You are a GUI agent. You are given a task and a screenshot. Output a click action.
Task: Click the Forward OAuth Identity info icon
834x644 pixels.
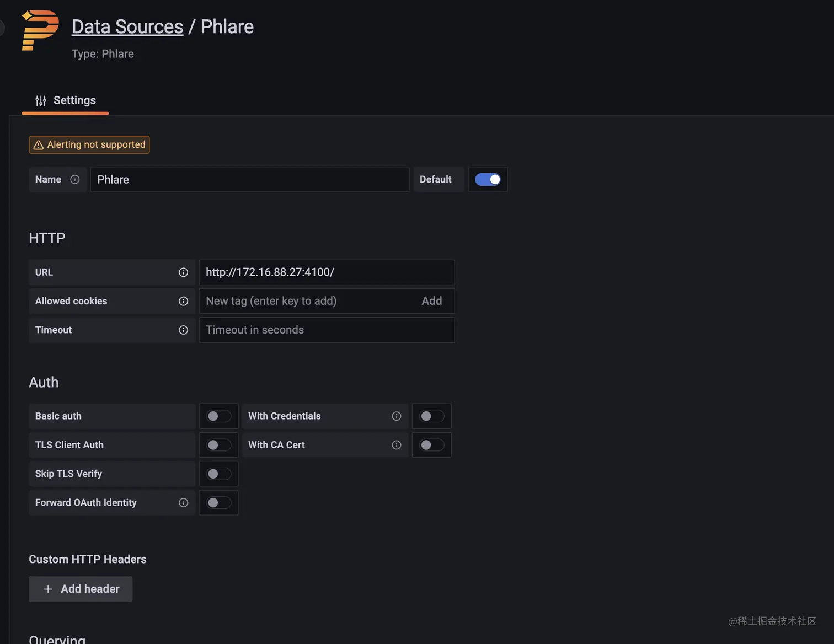(x=184, y=503)
